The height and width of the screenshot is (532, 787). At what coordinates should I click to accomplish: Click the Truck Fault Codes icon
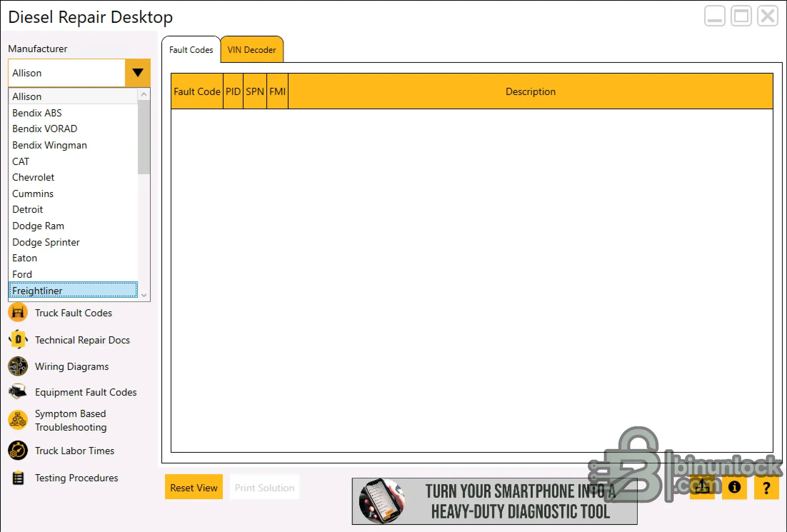pos(18,312)
